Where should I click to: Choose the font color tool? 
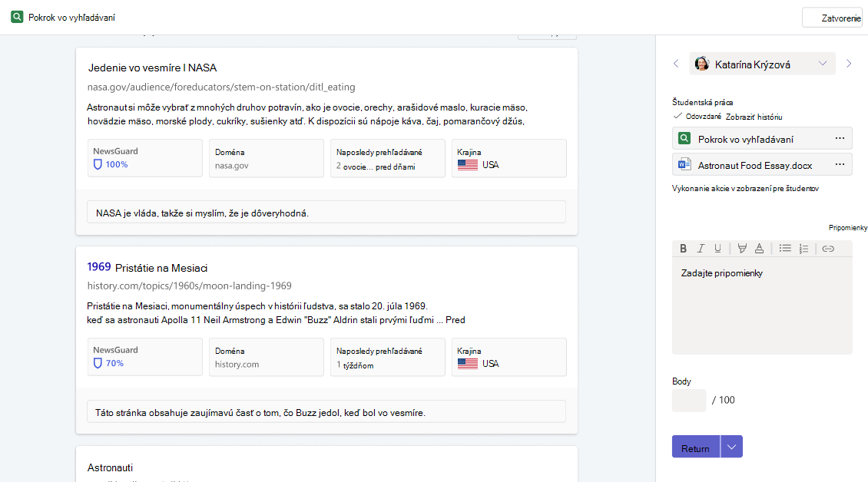point(759,249)
